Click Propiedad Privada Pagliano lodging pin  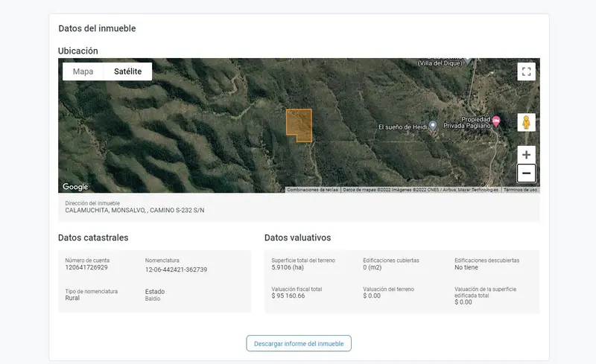point(496,121)
